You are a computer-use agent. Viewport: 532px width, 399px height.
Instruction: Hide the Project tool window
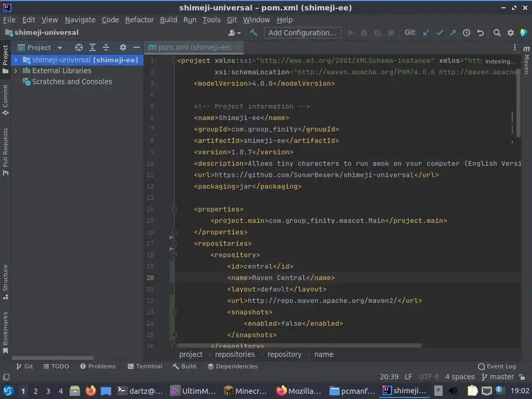click(x=137, y=47)
